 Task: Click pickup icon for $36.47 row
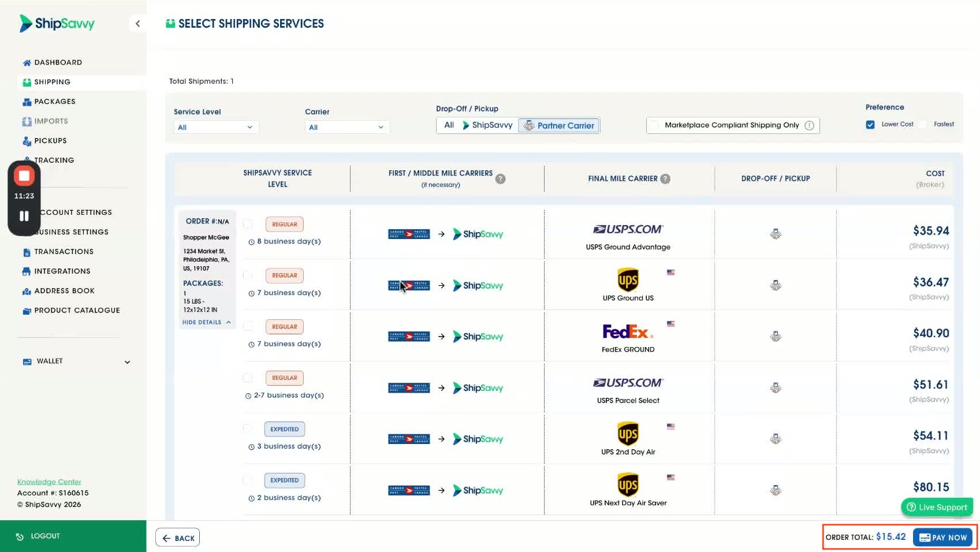pos(776,285)
